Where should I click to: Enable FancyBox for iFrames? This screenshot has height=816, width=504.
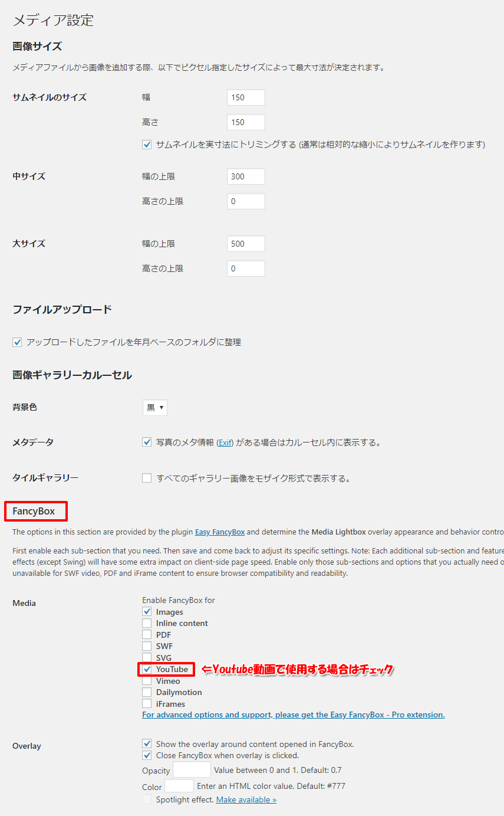tap(146, 703)
